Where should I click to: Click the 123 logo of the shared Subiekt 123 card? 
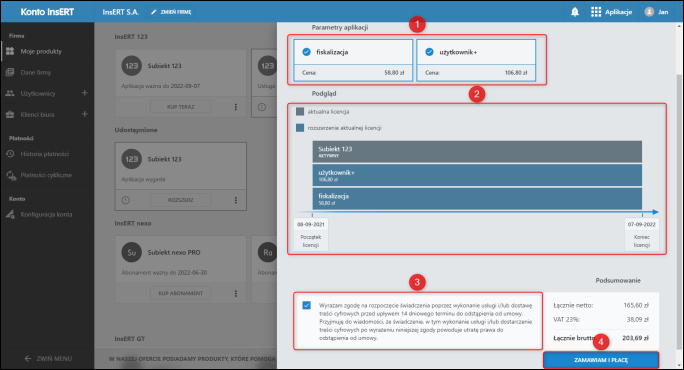[131, 159]
